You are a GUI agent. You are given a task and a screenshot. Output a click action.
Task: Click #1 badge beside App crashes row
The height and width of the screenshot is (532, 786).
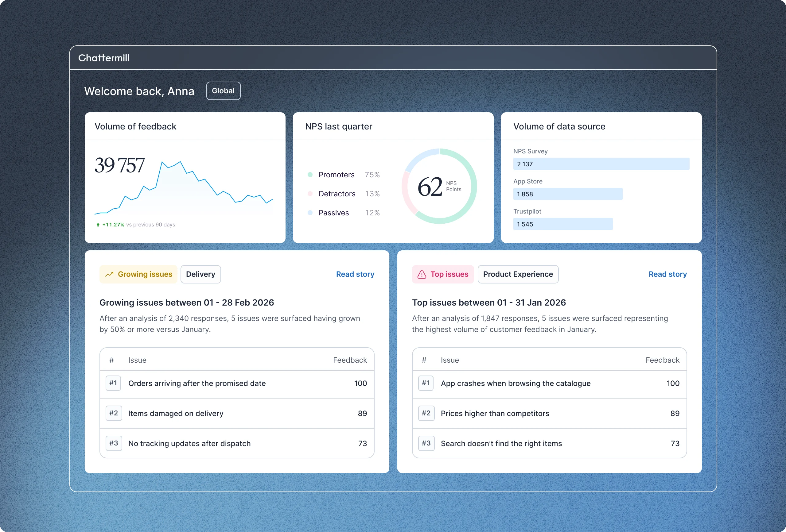(x=426, y=383)
